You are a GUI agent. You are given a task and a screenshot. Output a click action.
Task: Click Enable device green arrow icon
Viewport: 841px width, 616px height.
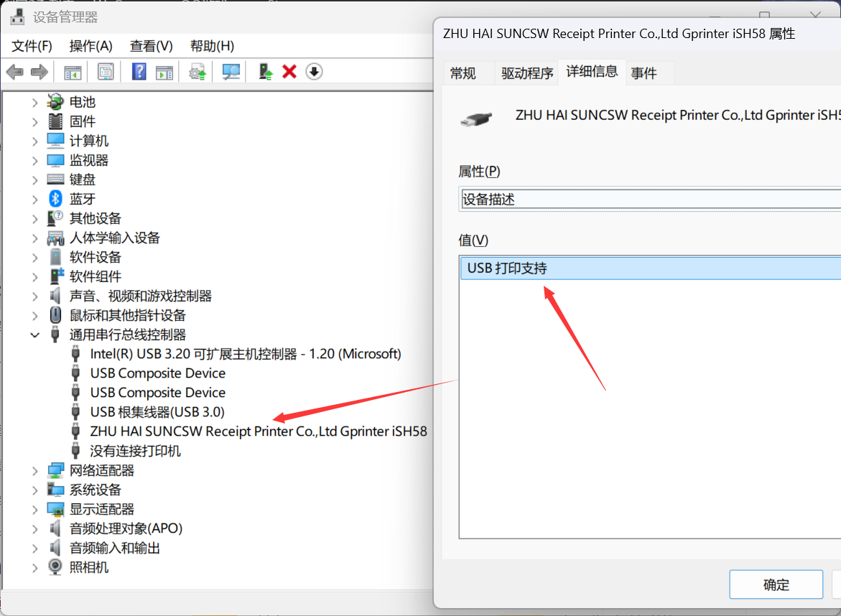[x=265, y=71]
